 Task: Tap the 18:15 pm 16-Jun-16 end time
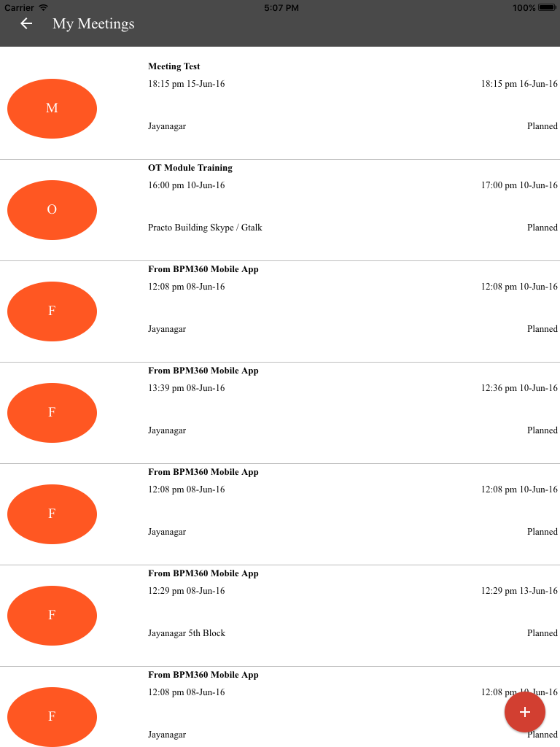519,84
